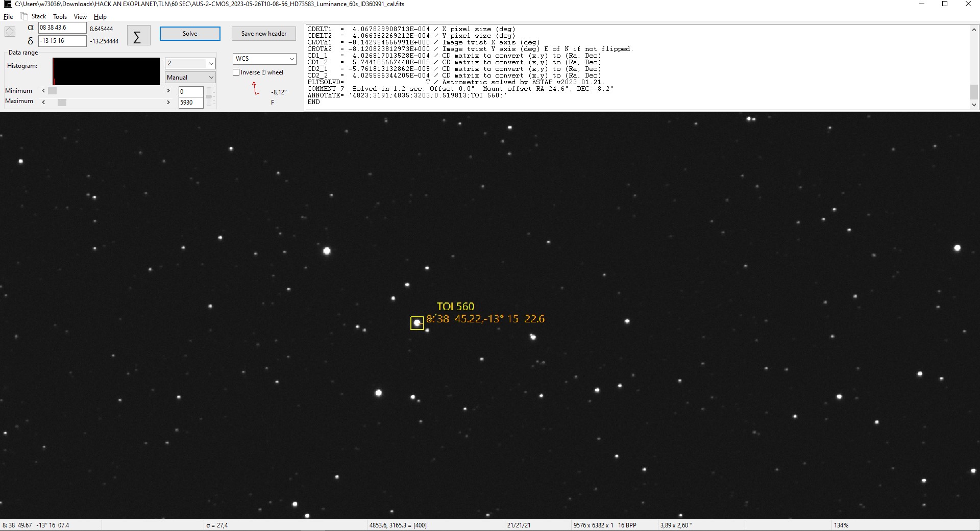
Task: Click the diamond position marker icon below File
Action: pyautogui.click(x=9, y=32)
